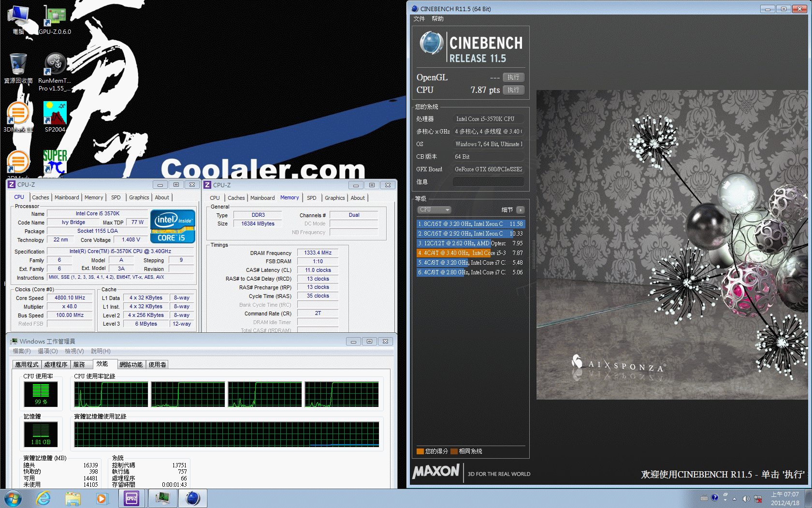
Task: Switch to SPD tab in right CPU-Z
Action: [x=312, y=198]
